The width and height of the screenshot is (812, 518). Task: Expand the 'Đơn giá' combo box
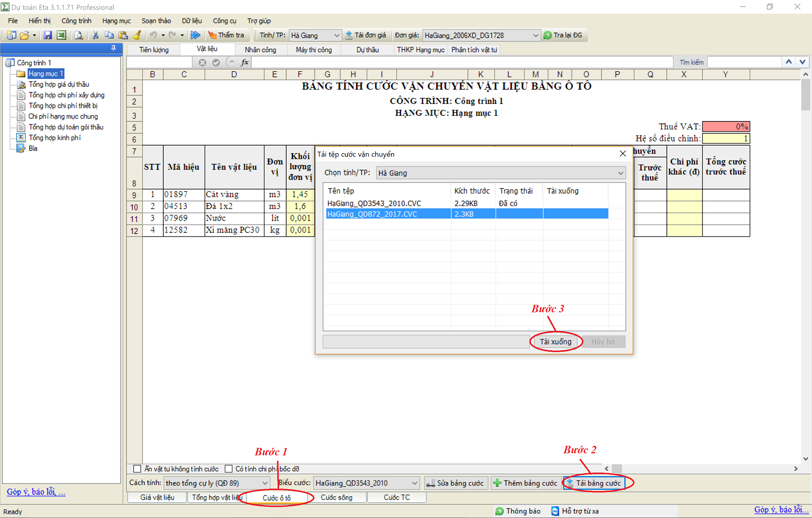click(x=535, y=35)
